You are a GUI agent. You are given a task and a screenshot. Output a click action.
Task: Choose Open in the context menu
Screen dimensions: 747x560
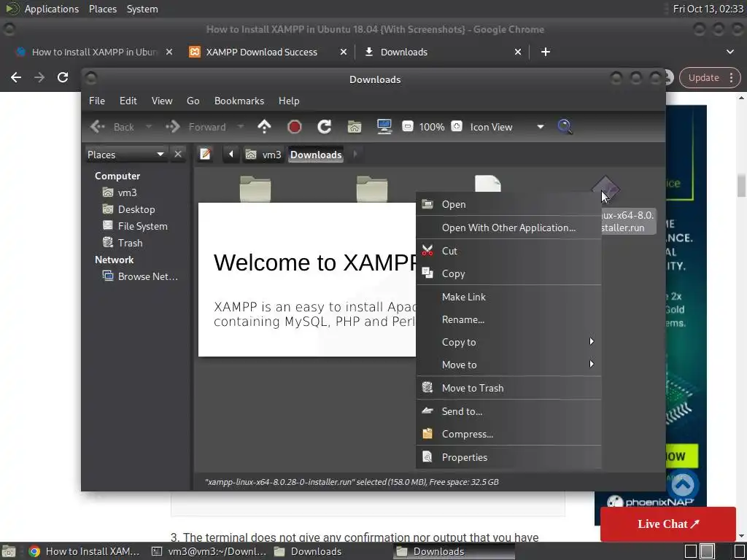508,204
